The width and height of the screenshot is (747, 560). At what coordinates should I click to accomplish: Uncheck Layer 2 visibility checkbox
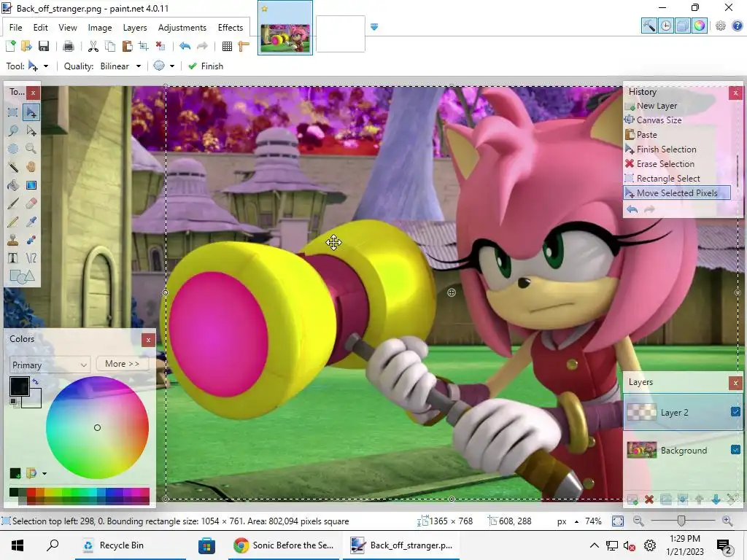[x=735, y=411]
